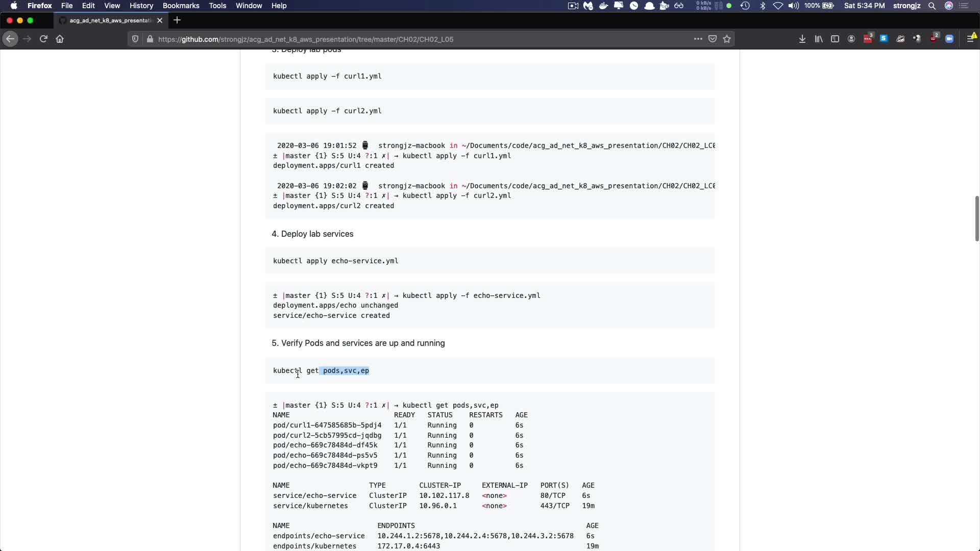Open the History menu
Screen dimensions: 980x551
point(141,6)
